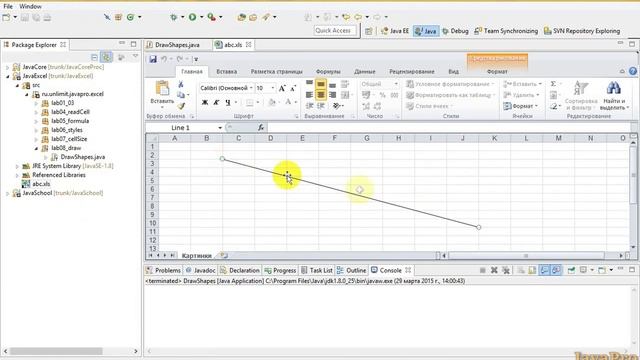Click the Удалить button in Cells group
The width and height of the screenshot is (640, 360).
click(521, 95)
